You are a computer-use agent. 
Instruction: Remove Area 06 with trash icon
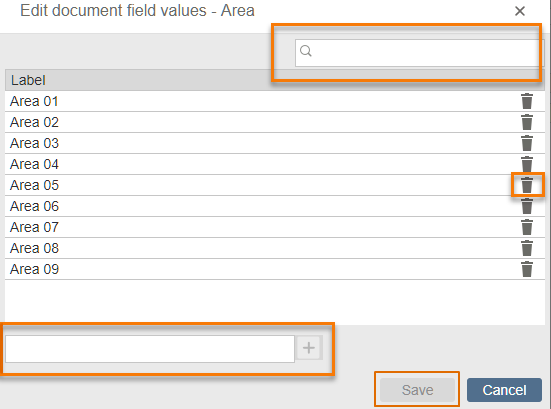527,206
